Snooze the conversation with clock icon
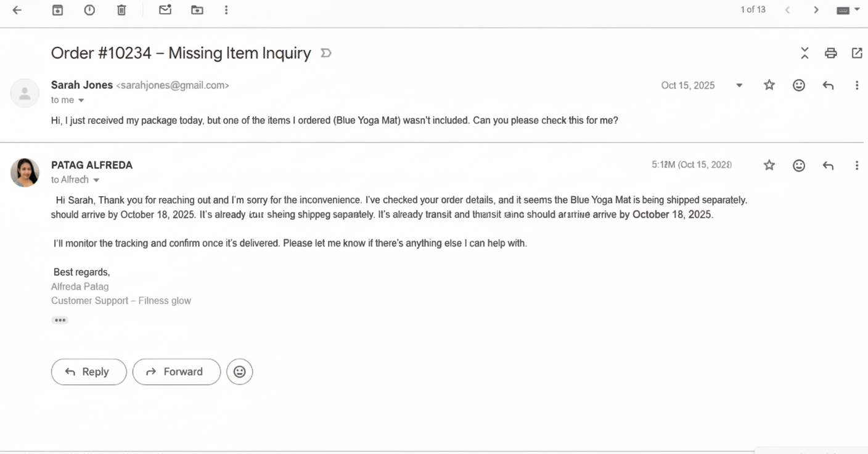868x454 pixels. click(x=89, y=10)
